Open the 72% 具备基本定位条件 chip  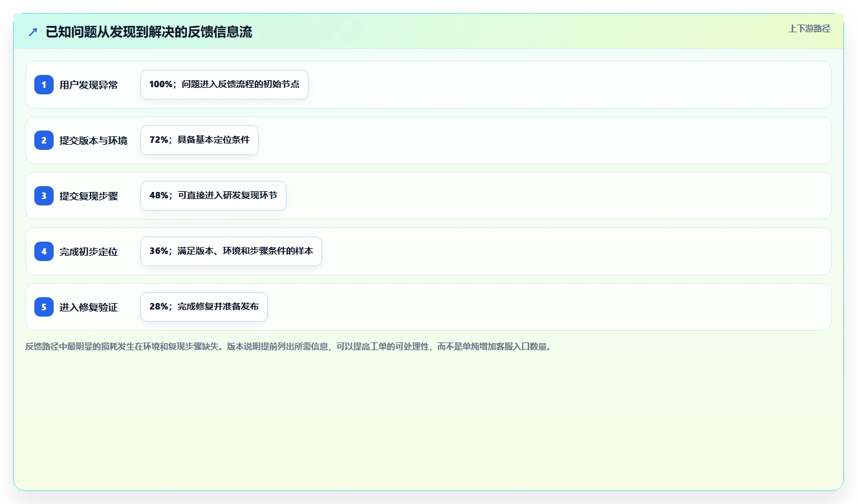[199, 140]
